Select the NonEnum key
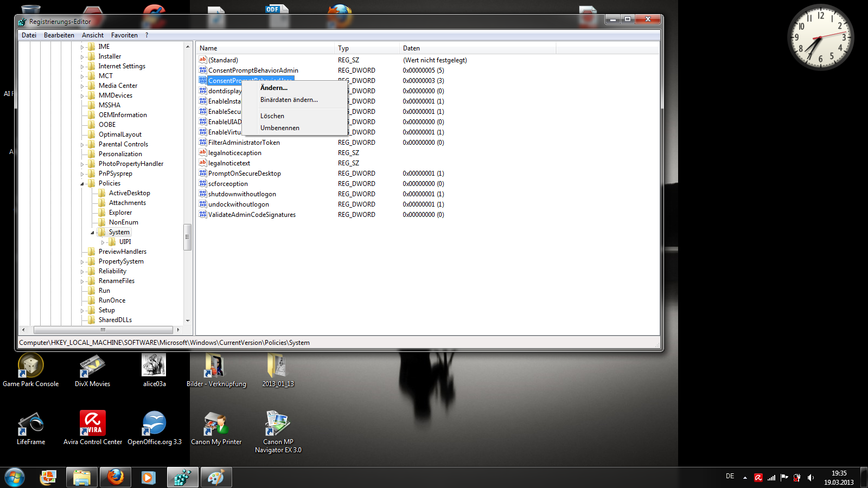Screen dimensions: 868x488 [x=123, y=222]
